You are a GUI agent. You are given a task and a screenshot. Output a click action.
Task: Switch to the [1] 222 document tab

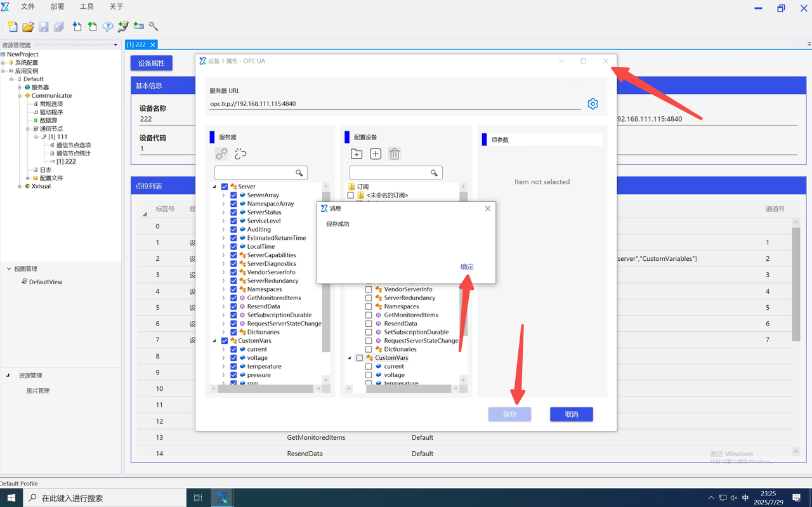pos(136,44)
